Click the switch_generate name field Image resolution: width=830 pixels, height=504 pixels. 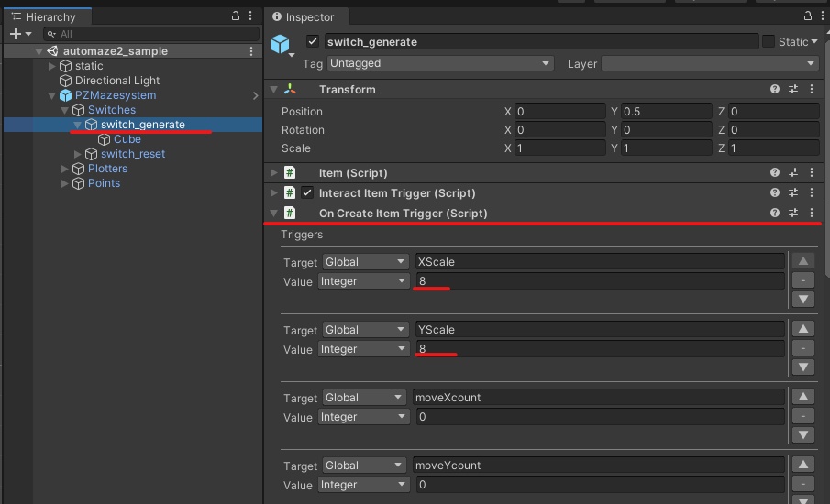(541, 42)
